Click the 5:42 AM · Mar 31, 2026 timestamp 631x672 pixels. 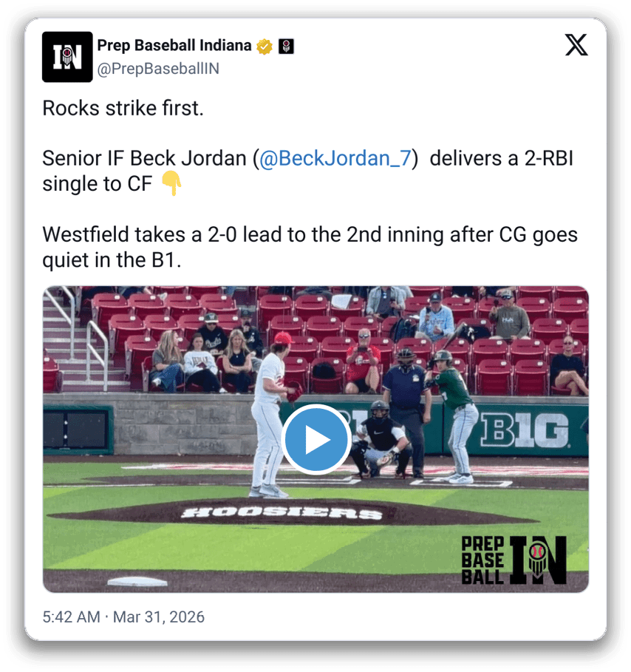coord(123,617)
